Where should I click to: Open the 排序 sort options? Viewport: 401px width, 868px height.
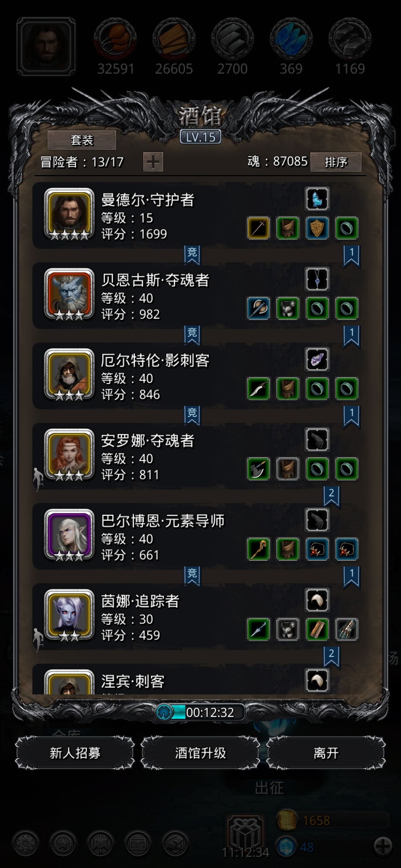[x=336, y=162]
